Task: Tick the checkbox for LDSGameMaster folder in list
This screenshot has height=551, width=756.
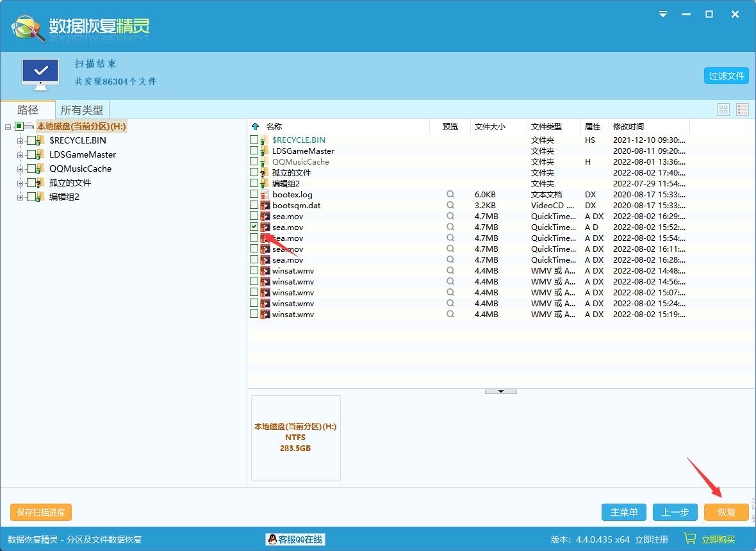Action: (254, 151)
